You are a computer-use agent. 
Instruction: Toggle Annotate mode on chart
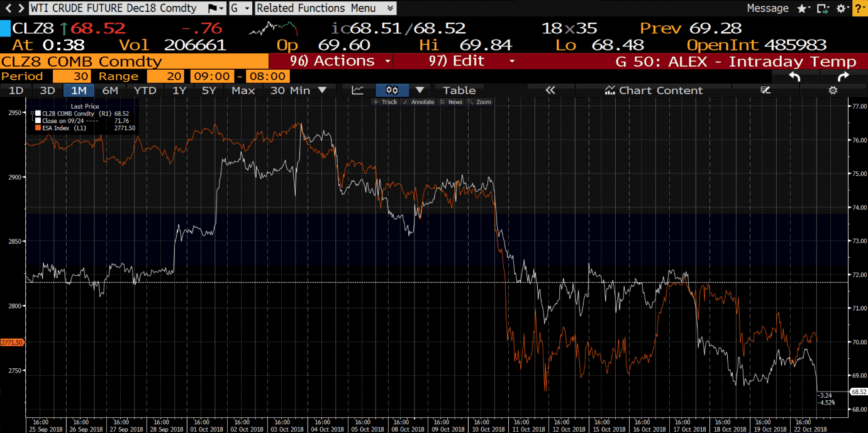coord(419,102)
